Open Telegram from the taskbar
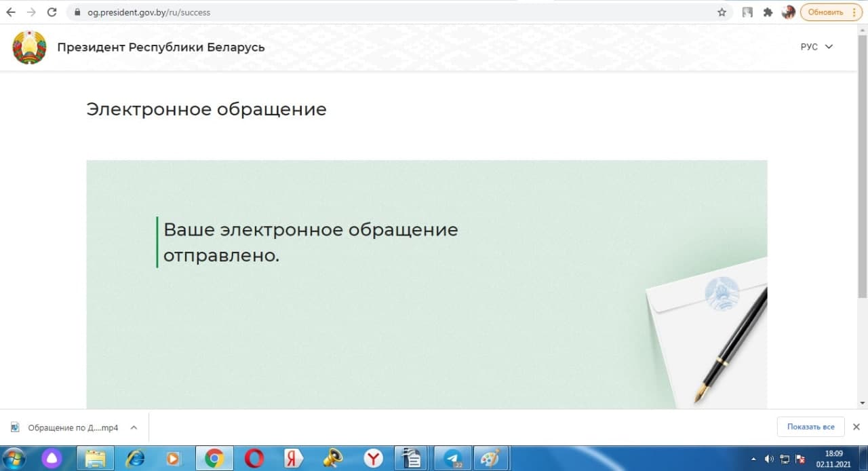The width and height of the screenshot is (868, 471). tap(453, 459)
